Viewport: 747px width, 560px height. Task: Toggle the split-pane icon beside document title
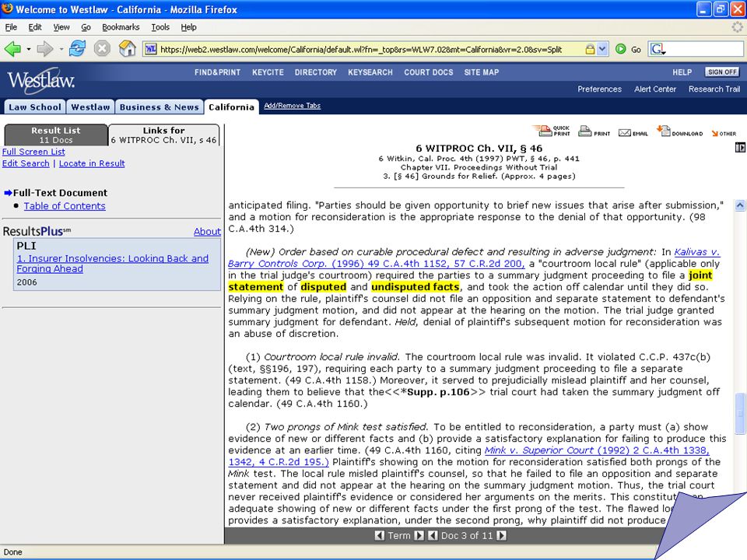(740, 148)
